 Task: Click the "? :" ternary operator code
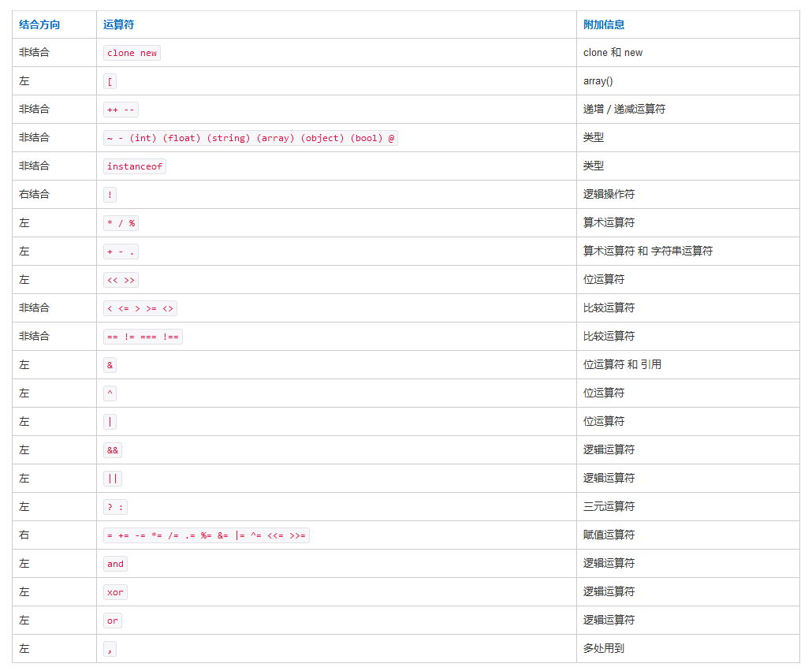pyautogui.click(x=115, y=507)
